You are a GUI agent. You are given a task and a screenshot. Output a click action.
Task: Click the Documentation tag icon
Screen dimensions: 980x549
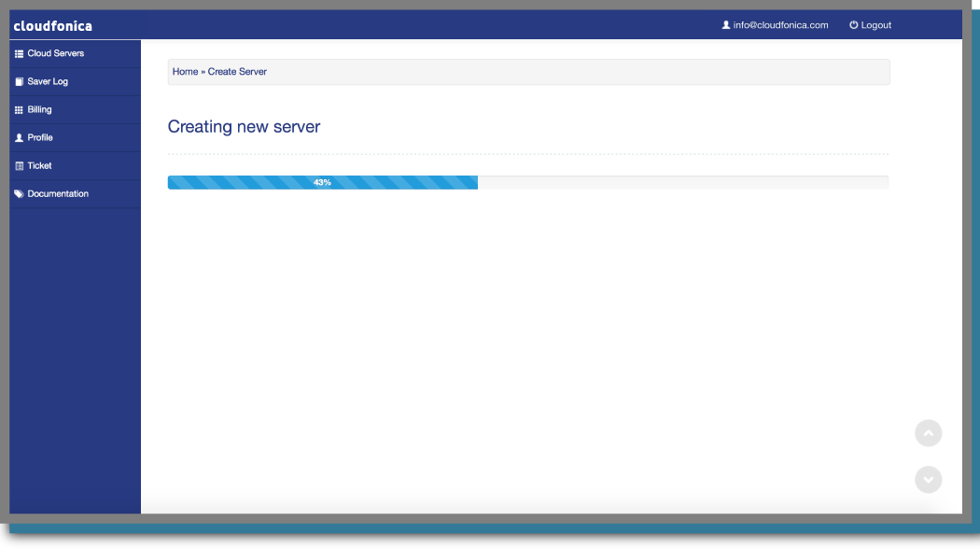[x=19, y=194]
